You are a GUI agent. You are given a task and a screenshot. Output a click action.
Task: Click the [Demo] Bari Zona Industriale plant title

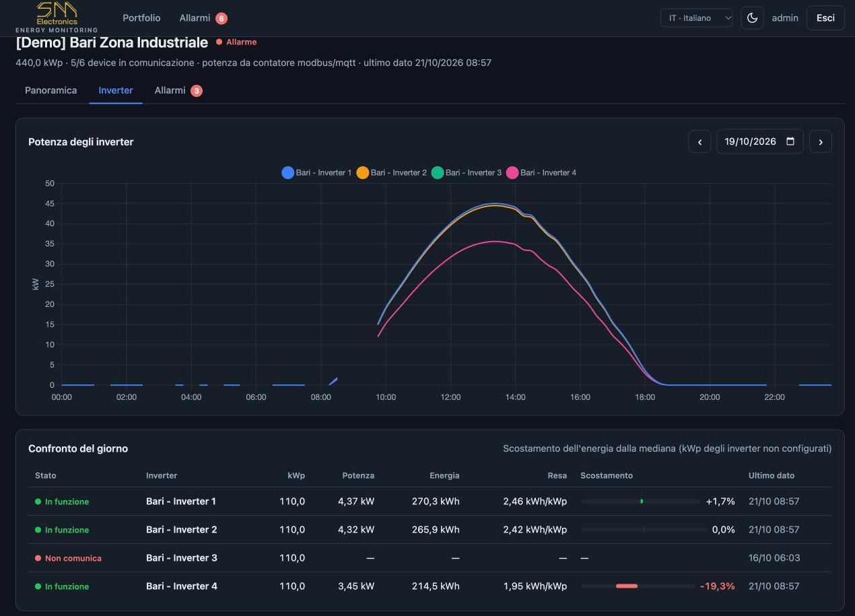[x=112, y=42]
